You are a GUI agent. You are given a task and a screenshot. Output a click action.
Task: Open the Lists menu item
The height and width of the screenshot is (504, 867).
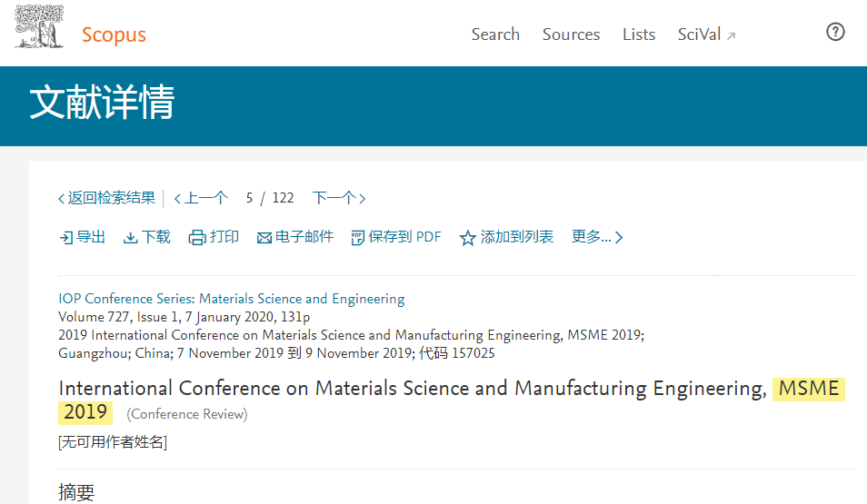click(639, 35)
